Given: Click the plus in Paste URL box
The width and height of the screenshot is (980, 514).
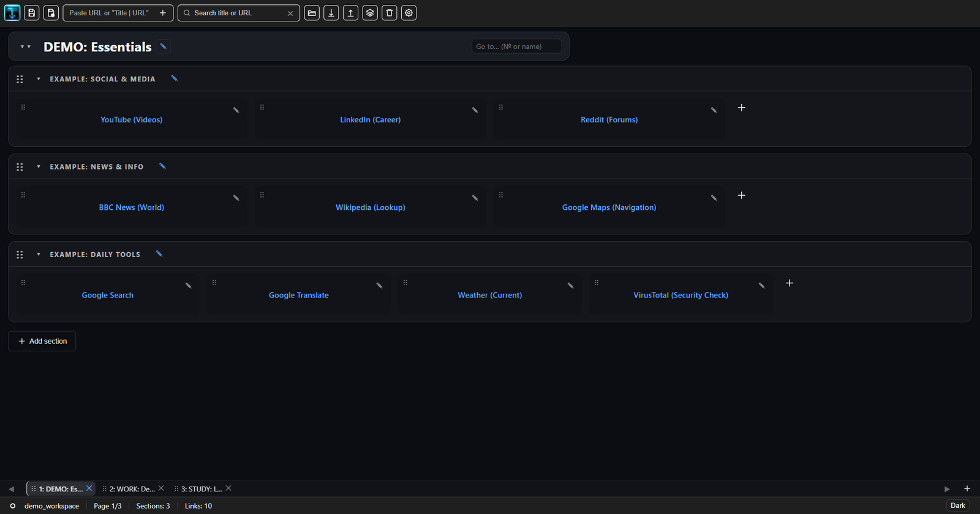Looking at the screenshot, I should tap(163, 13).
